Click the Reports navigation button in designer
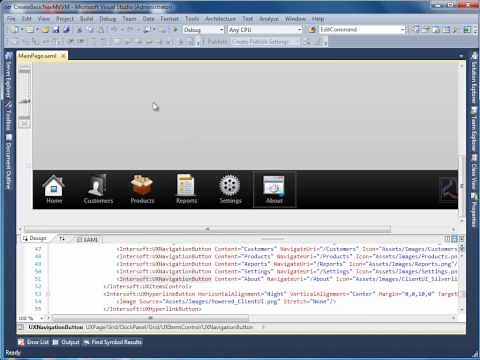 (x=186, y=189)
